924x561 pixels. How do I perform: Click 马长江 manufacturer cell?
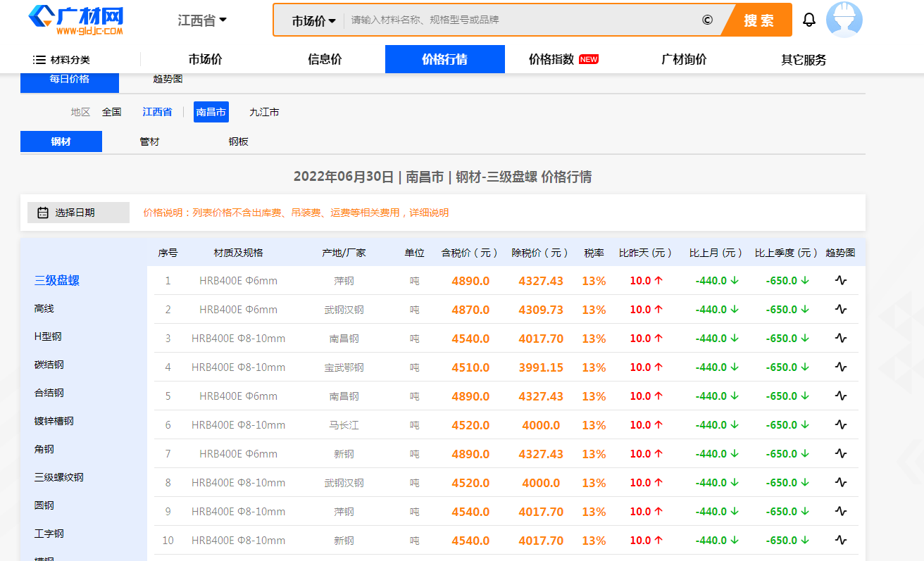tap(344, 425)
